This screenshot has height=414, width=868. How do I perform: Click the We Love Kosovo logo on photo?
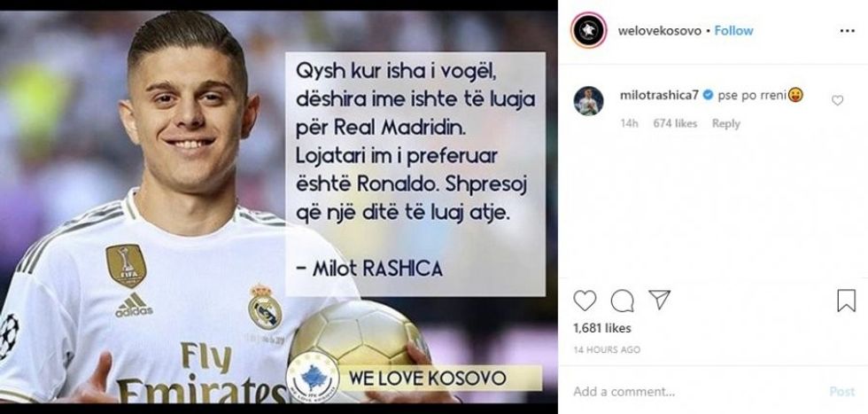point(313,378)
